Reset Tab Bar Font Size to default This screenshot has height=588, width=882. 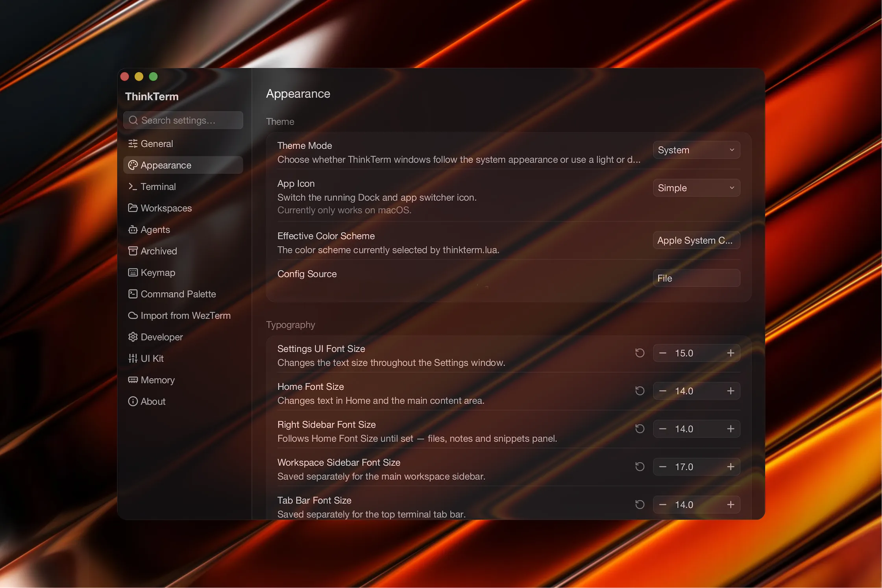(x=640, y=505)
